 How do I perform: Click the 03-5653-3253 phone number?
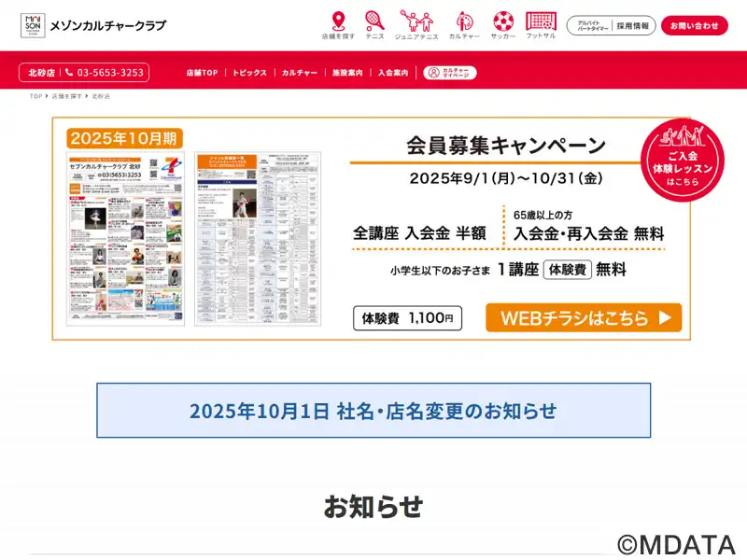point(109,73)
